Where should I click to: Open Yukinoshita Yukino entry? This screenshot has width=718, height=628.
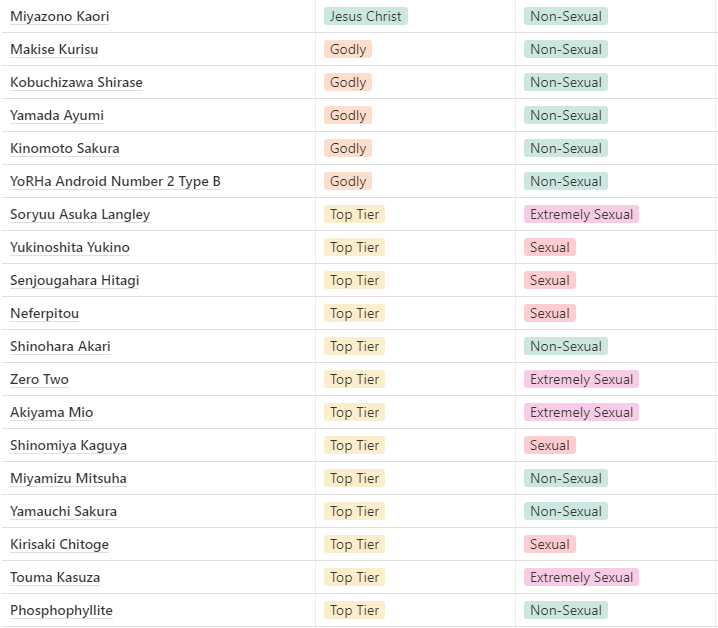click(x=70, y=248)
